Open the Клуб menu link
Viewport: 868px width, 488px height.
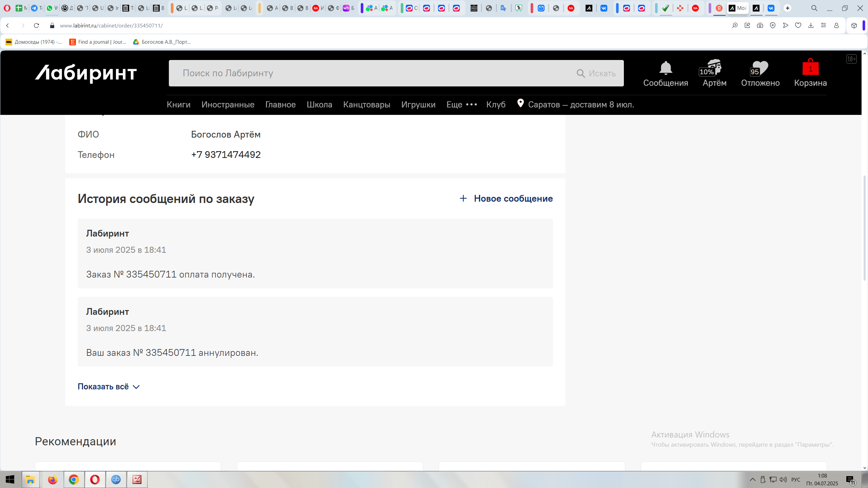496,104
